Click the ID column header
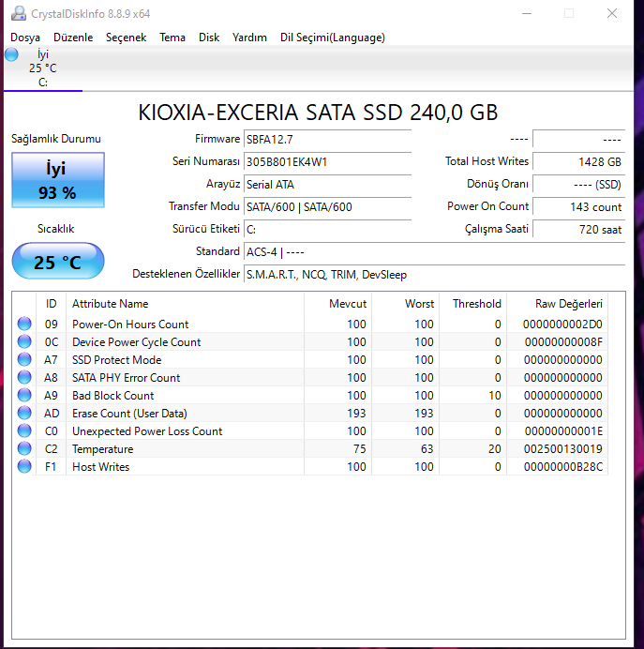Viewport: 644px width, 649px height. pos(52,303)
